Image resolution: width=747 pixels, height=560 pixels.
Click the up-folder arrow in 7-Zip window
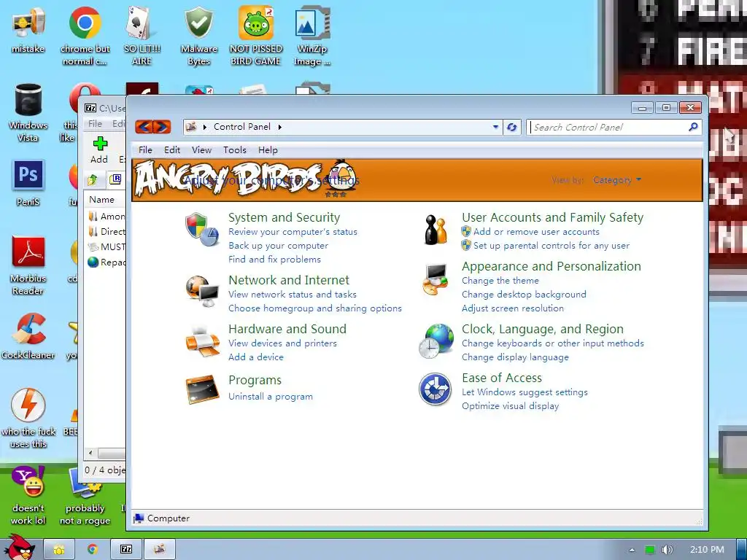point(93,179)
